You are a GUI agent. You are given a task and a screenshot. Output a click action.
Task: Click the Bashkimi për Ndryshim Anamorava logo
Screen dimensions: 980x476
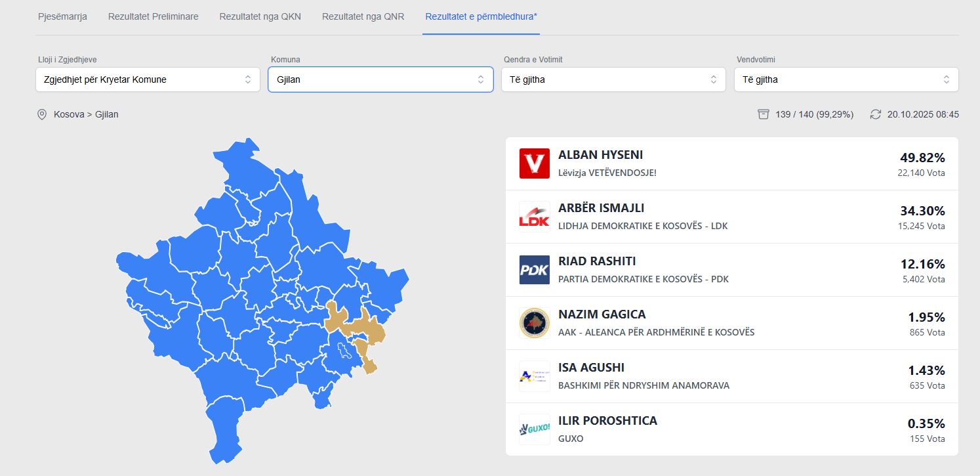coord(534,376)
